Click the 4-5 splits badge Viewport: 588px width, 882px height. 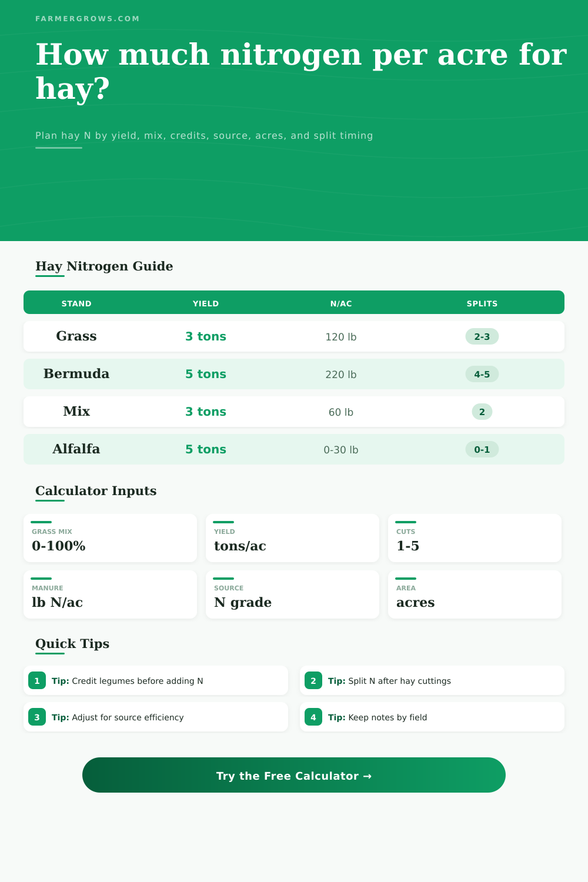pos(482,374)
